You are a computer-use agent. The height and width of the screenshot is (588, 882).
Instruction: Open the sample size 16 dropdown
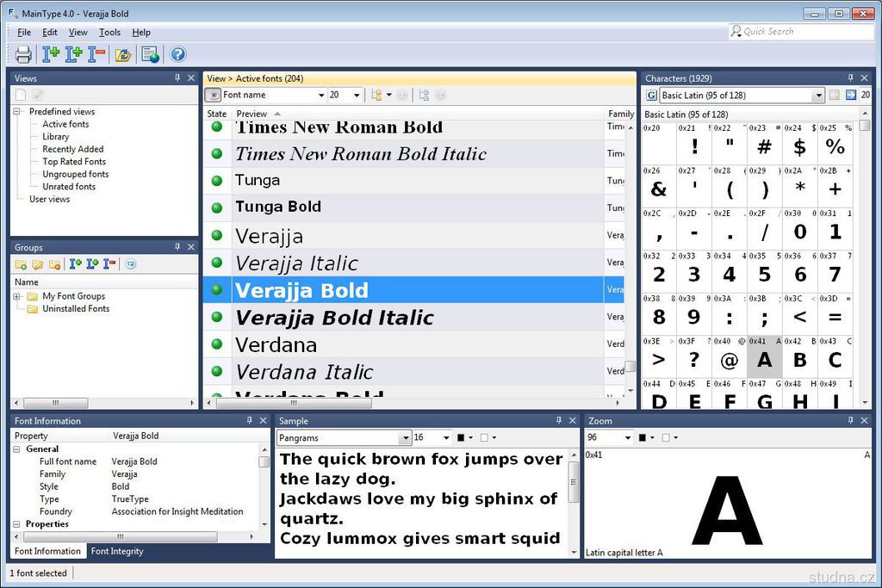[447, 438]
